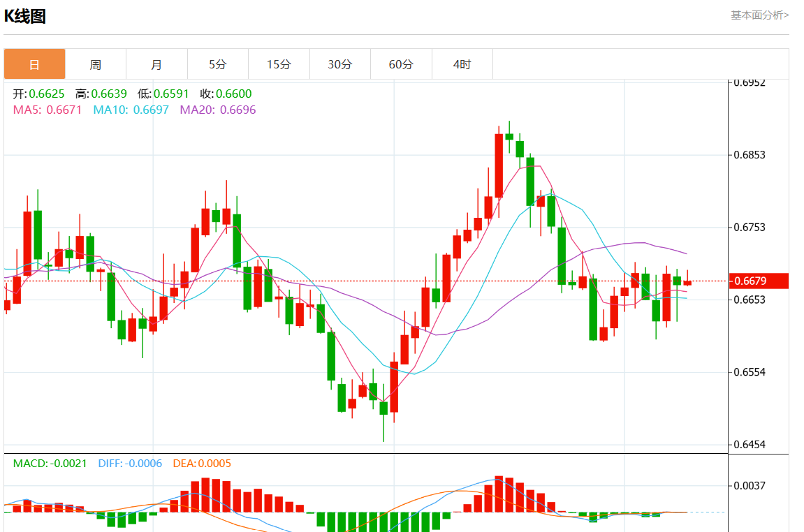This screenshot has width=804, height=532.
Task: Click the 0.6653 price axis label
Action: 750,300
